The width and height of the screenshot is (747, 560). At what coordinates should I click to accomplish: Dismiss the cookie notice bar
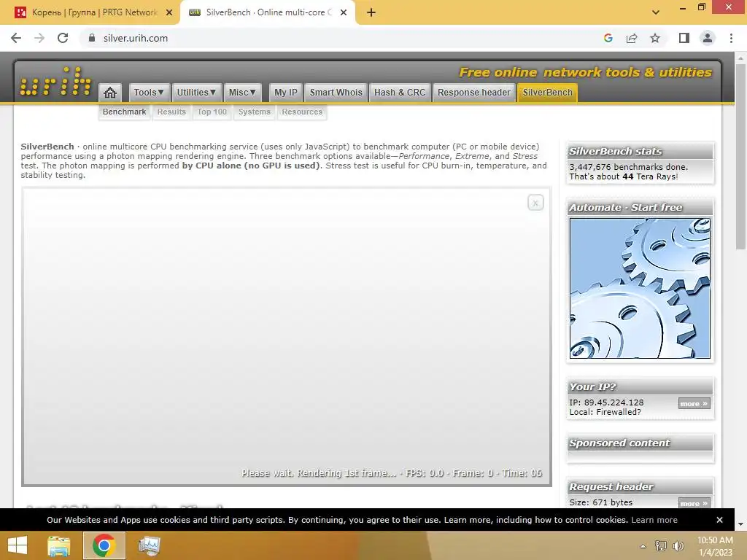coord(719,520)
